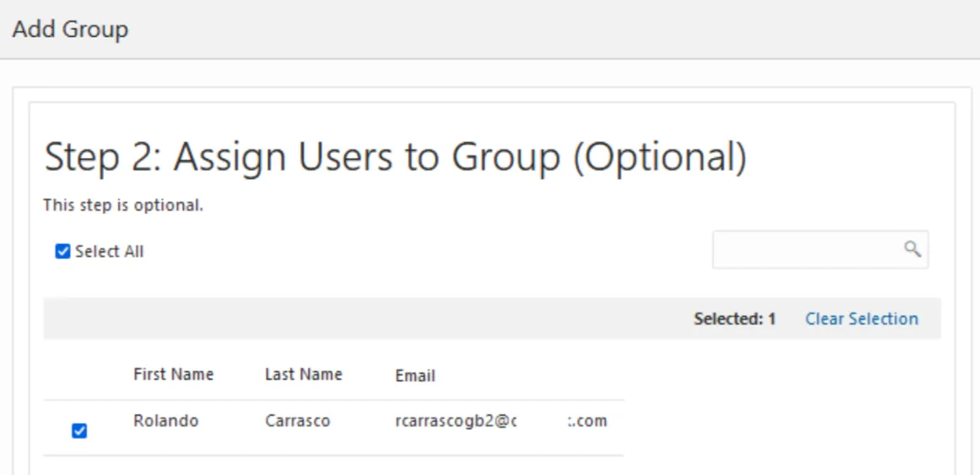Click the Last Name column header
Viewport: 980px width, 475px height.
(304, 375)
